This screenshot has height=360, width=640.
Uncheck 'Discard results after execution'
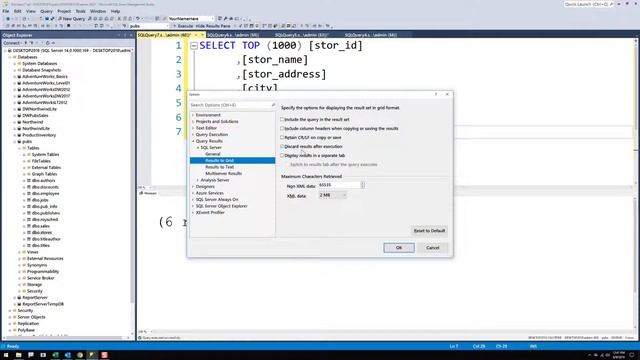(x=282, y=147)
